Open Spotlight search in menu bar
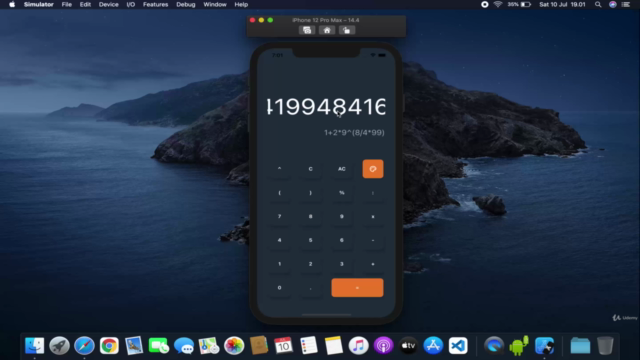Viewport: 640px width, 360px height. point(598,4)
